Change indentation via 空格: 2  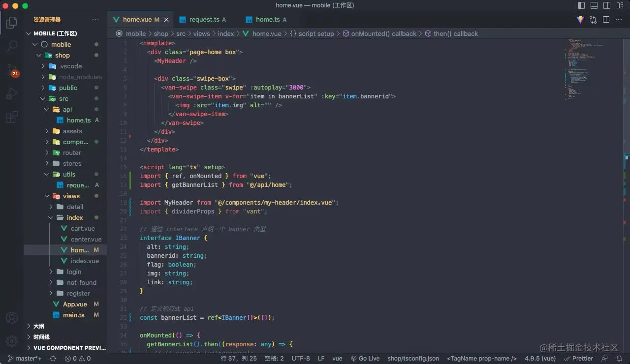click(274, 359)
